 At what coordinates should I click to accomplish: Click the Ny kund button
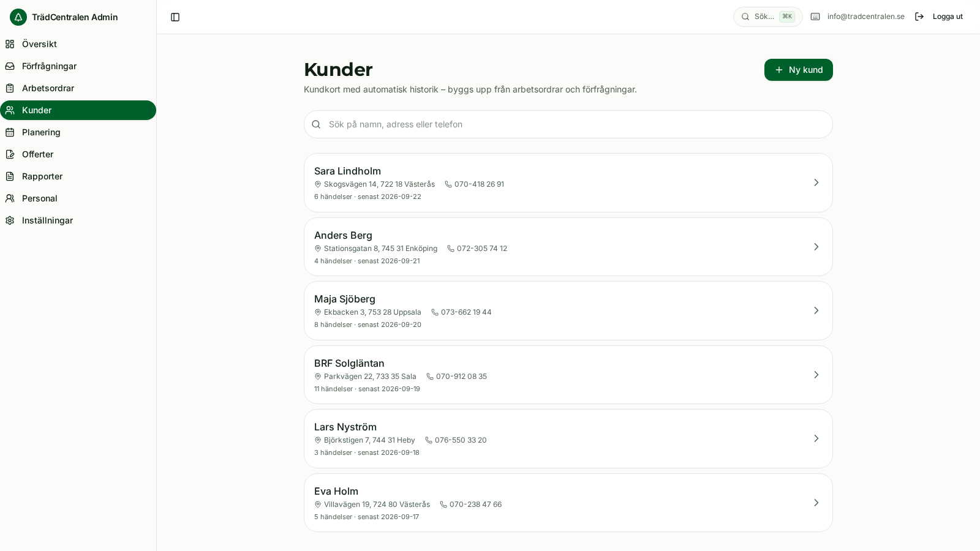click(x=799, y=70)
